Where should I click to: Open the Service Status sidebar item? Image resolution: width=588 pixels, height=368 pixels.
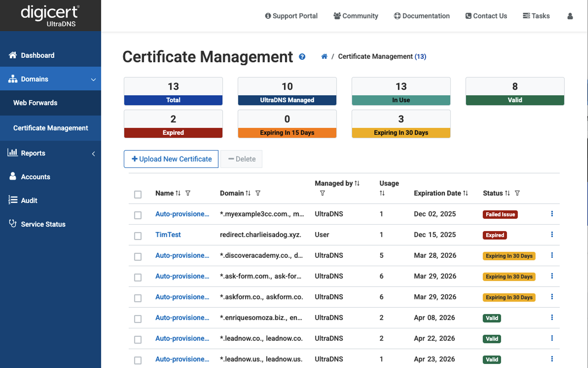pos(51,224)
